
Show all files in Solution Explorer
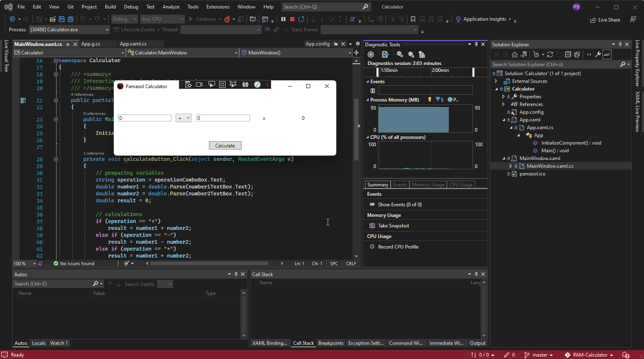pos(577,54)
